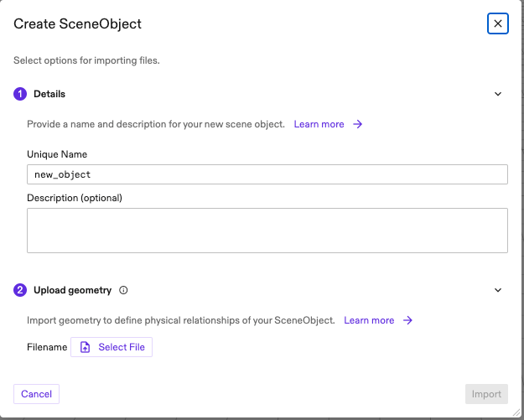
Task: Click the file upload icon in Select File
Action: (86, 347)
